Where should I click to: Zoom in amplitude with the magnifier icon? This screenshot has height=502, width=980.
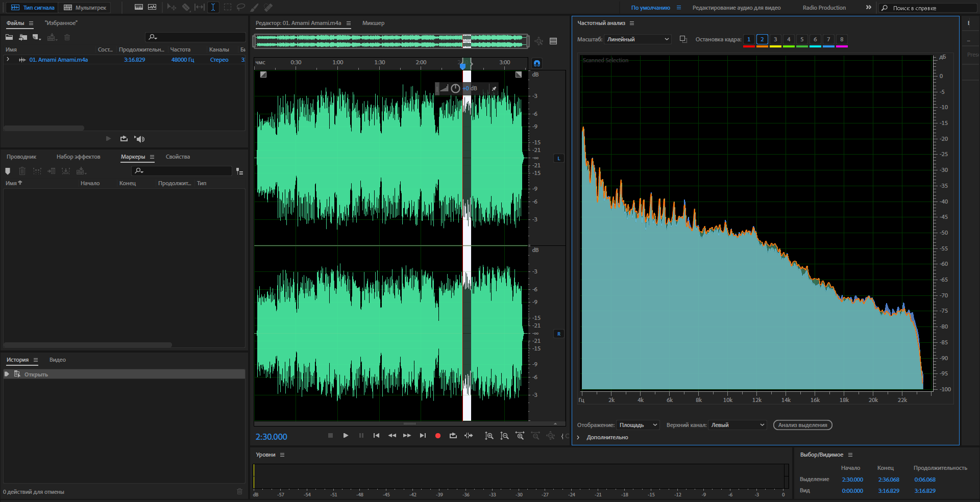click(489, 436)
